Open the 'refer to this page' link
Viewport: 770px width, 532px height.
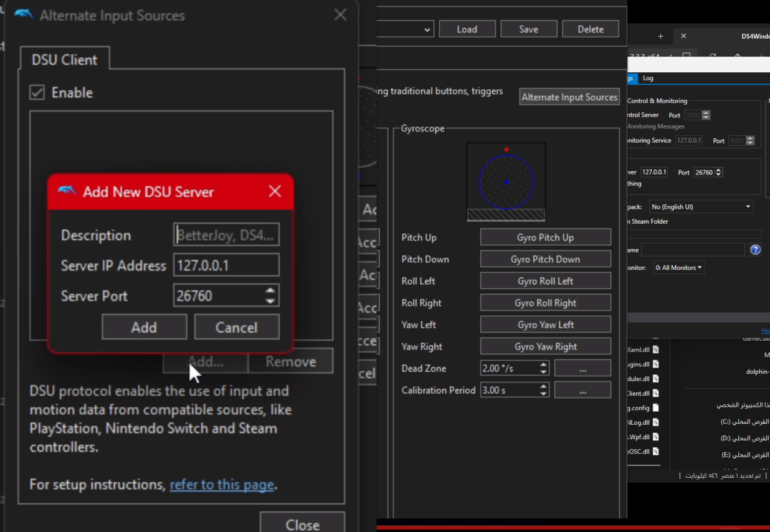click(222, 485)
